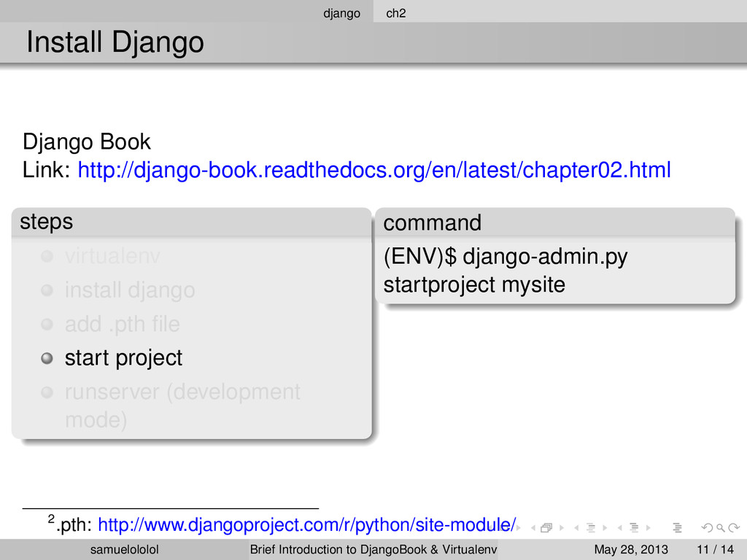Click the presentation title in footer
Viewport: 747px width, 560px height.
373,550
